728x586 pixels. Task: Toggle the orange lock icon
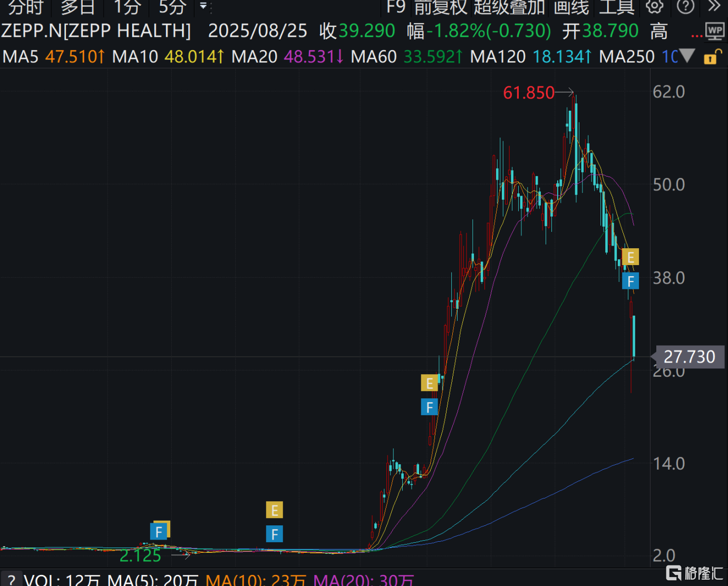(712, 56)
